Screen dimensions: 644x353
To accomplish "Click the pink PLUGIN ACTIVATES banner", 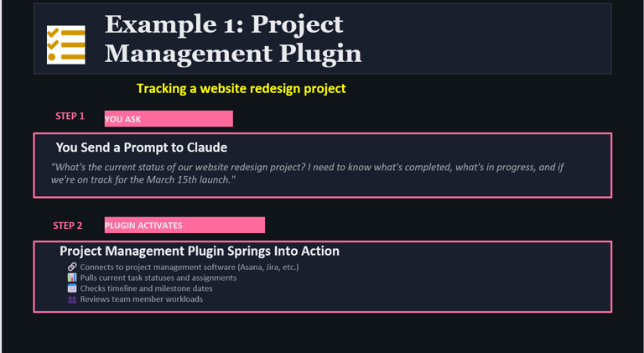I will 184,226.
